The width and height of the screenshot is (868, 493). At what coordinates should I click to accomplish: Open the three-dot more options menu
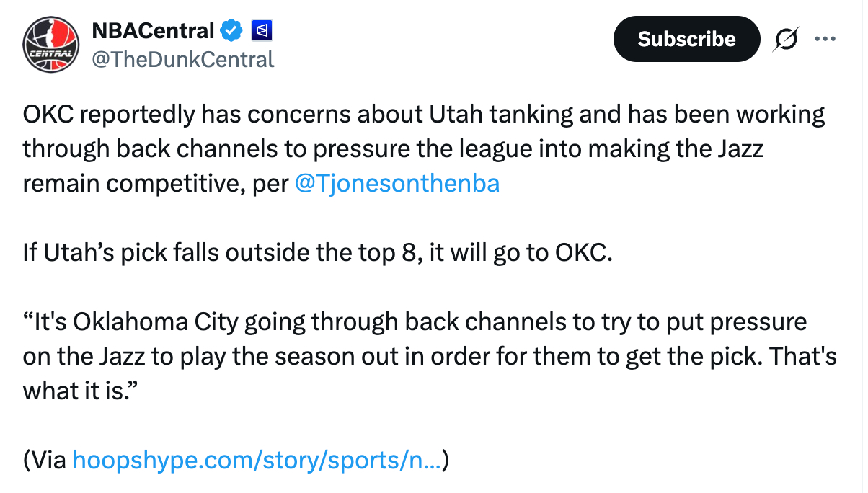(824, 39)
